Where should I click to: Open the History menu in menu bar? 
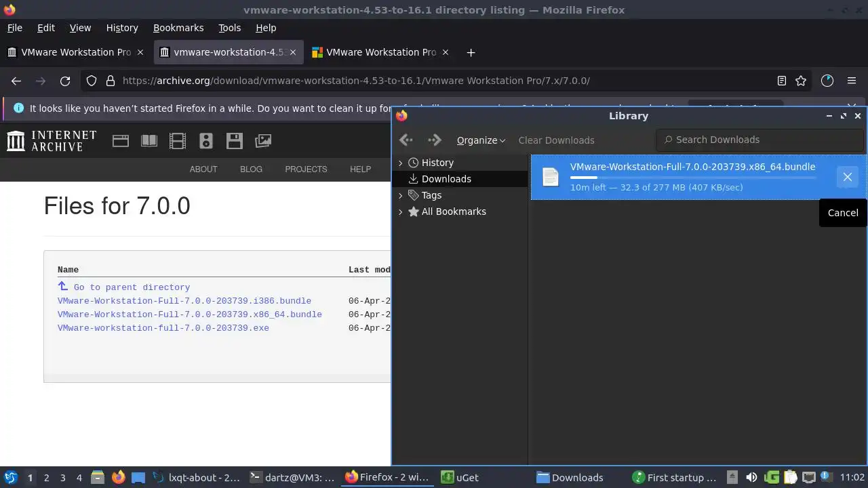(x=122, y=28)
